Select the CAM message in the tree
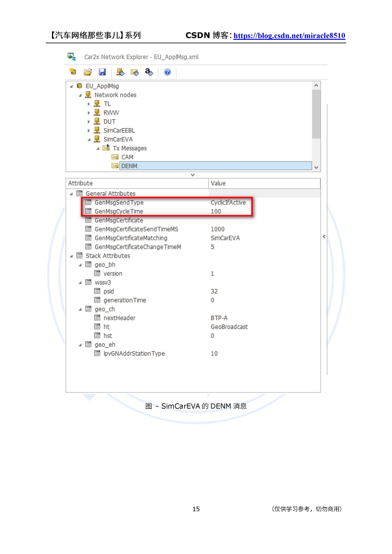392x554 pixels. 127,157
